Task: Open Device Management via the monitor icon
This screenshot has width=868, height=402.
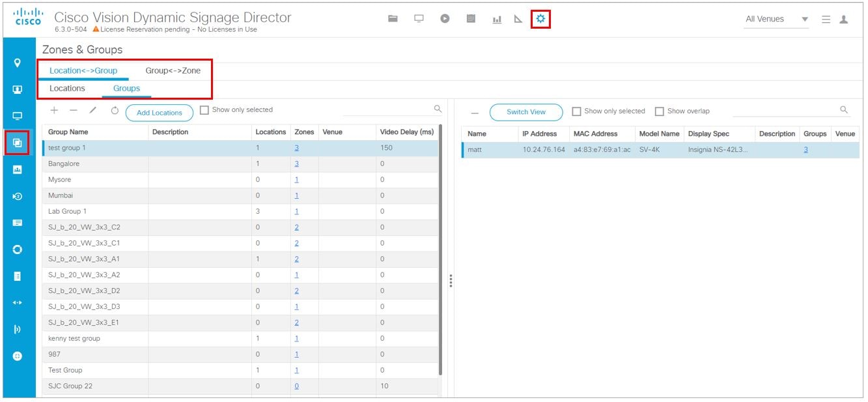Action: pos(419,20)
